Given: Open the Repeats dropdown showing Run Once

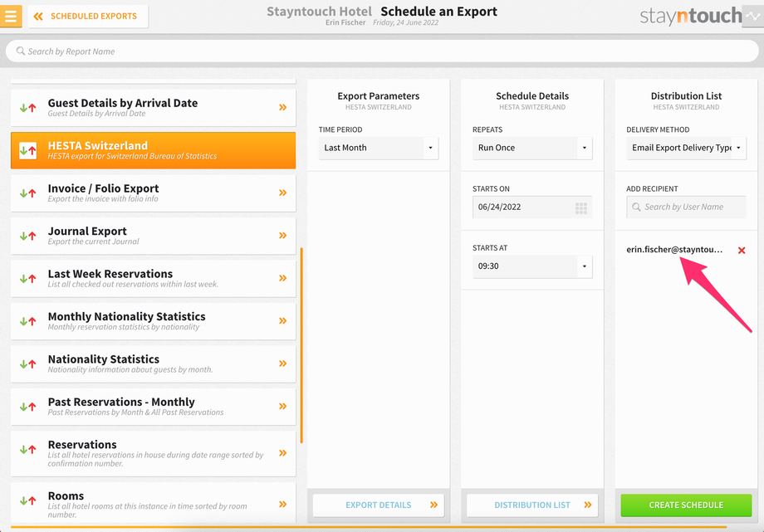Looking at the screenshot, I should coord(532,148).
